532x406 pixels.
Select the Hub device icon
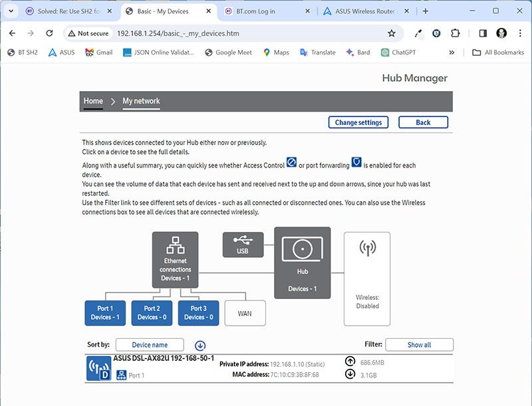[302, 262]
